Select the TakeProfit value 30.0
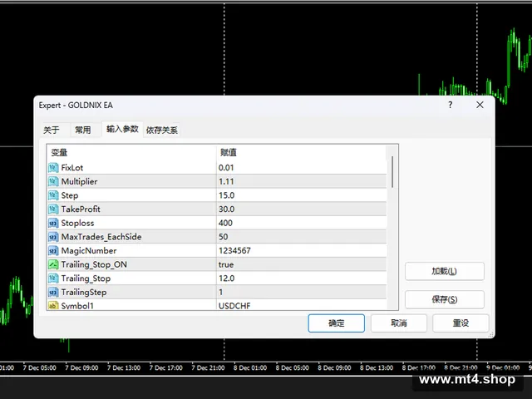Viewport: 532px width, 399px height. coord(227,209)
